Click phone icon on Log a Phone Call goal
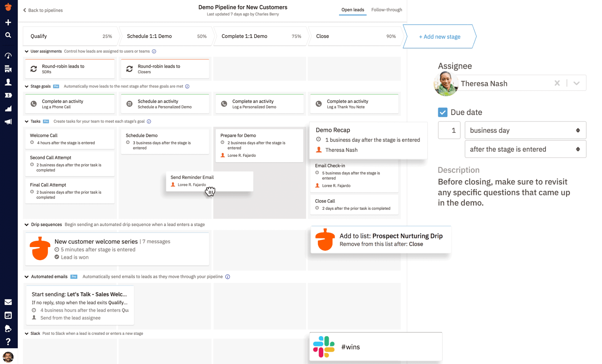The height and width of the screenshot is (364, 602). (34, 104)
